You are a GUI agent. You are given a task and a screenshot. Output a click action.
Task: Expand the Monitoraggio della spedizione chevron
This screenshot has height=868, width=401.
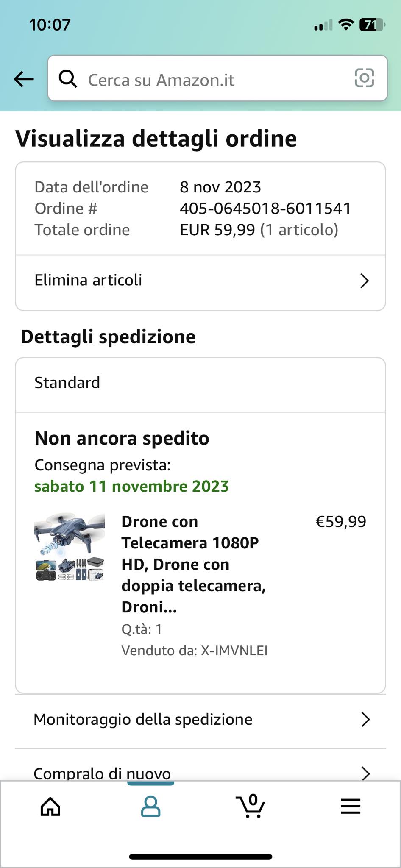tap(365, 720)
